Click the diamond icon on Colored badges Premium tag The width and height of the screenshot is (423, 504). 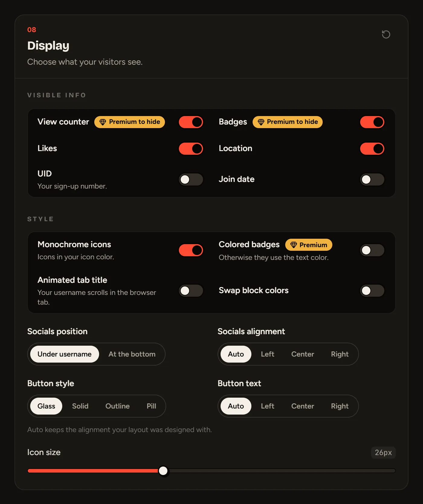(x=293, y=245)
